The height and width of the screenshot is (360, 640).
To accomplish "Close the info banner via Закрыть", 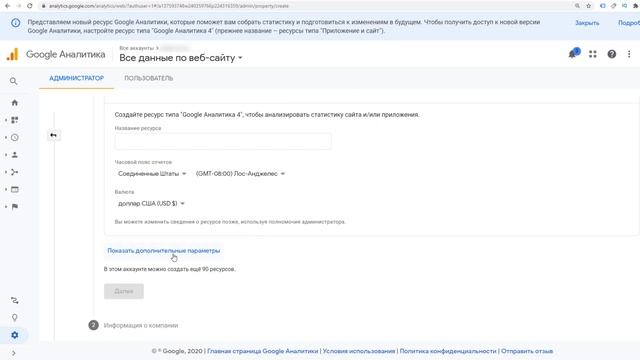I will (587, 23).
